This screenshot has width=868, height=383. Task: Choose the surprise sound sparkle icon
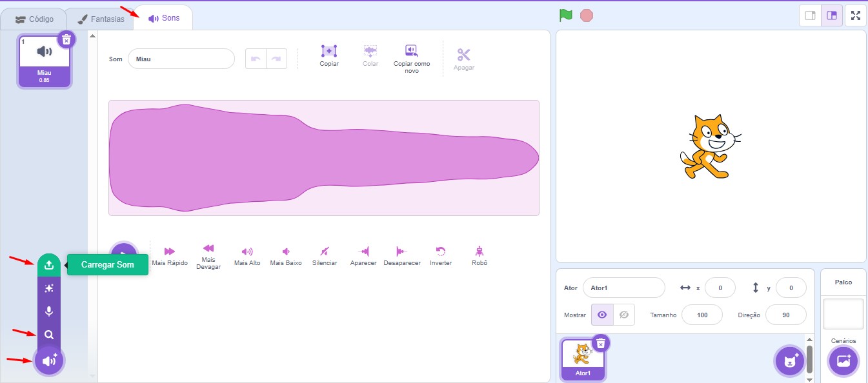tap(49, 289)
